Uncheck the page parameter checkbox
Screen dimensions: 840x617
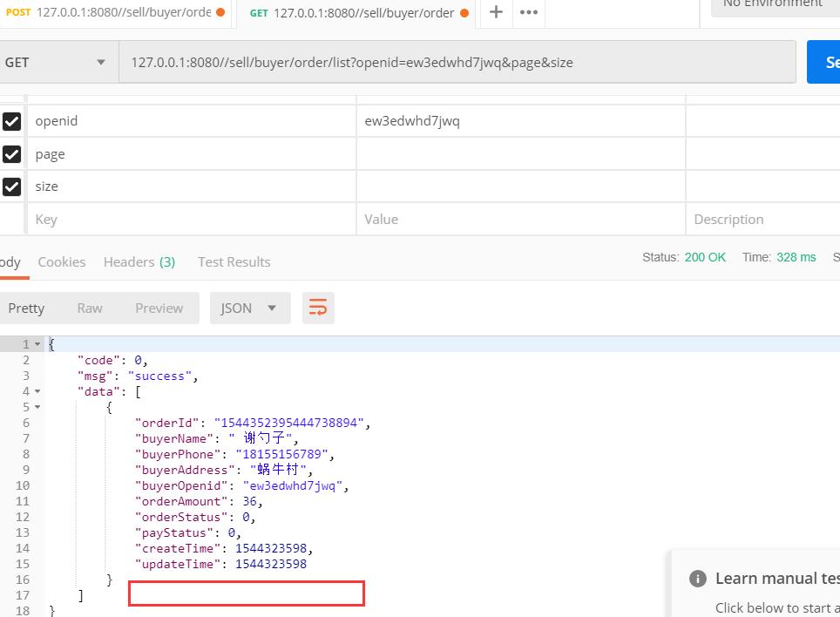point(12,154)
